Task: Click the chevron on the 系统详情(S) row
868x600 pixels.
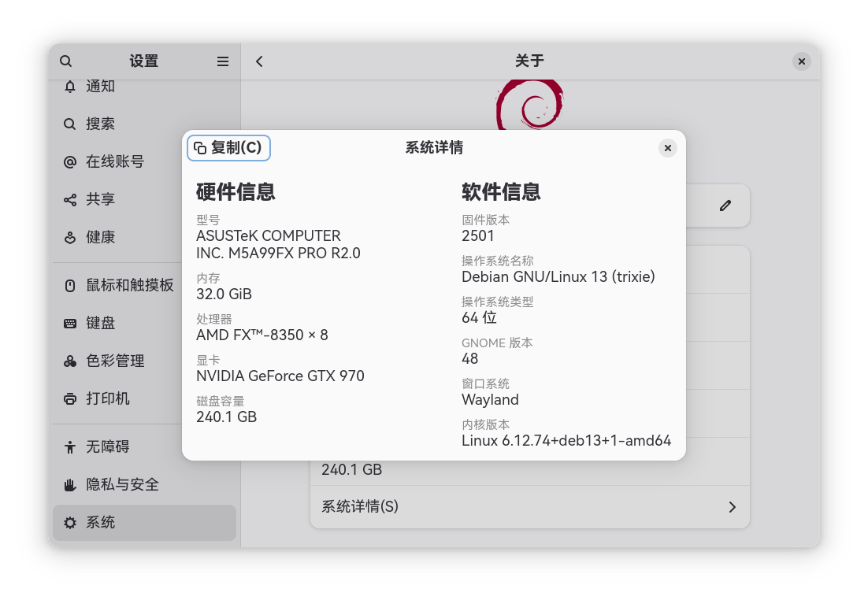Action: 733,507
